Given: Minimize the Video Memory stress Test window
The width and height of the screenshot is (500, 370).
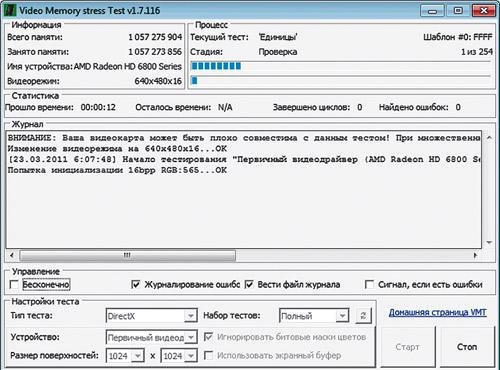Looking at the screenshot, I should 432,11.
